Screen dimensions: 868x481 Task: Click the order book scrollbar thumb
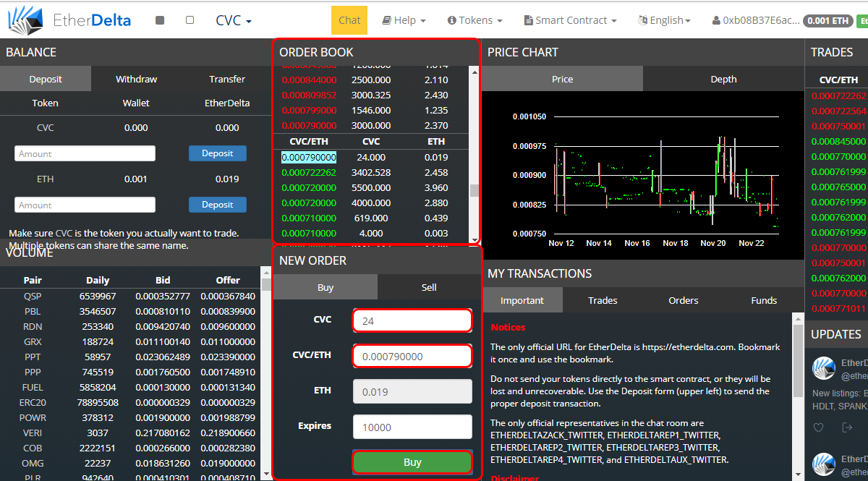click(474, 190)
